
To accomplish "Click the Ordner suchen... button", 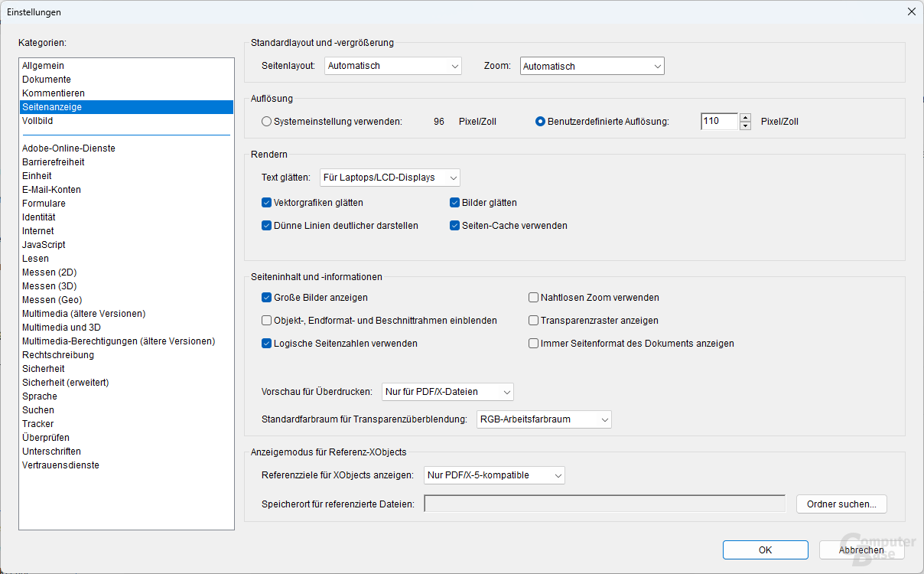I will pyautogui.click(x=841, y=504).
